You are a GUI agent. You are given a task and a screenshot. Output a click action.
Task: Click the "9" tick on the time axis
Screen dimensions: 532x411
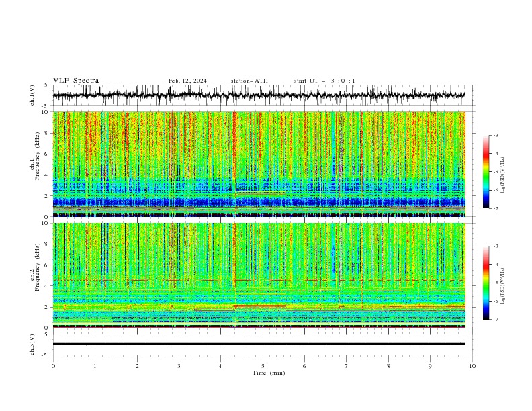click(x=430, y=366)
